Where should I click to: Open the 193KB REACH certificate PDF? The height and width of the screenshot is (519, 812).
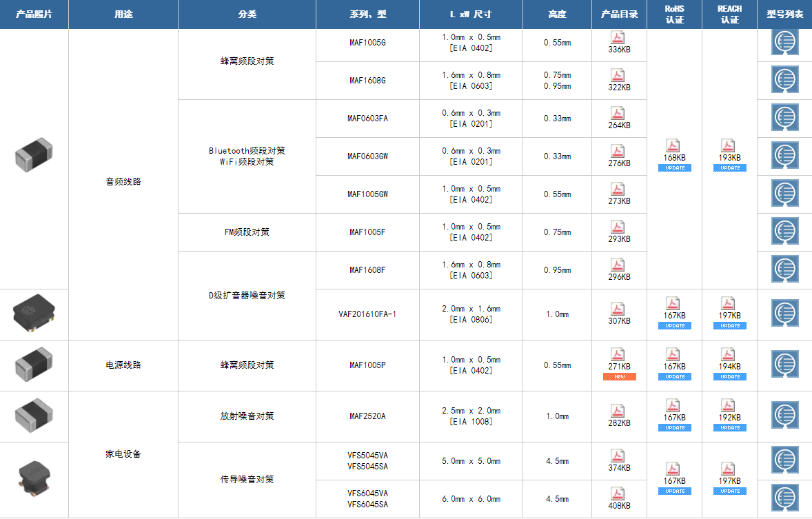point(729,146)
